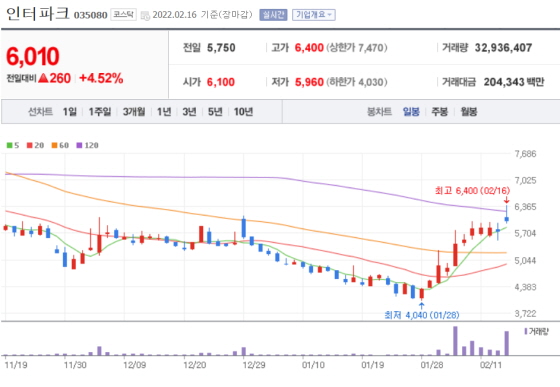
Task: Click the +4.52% change rate
Action: coord(101,78)
